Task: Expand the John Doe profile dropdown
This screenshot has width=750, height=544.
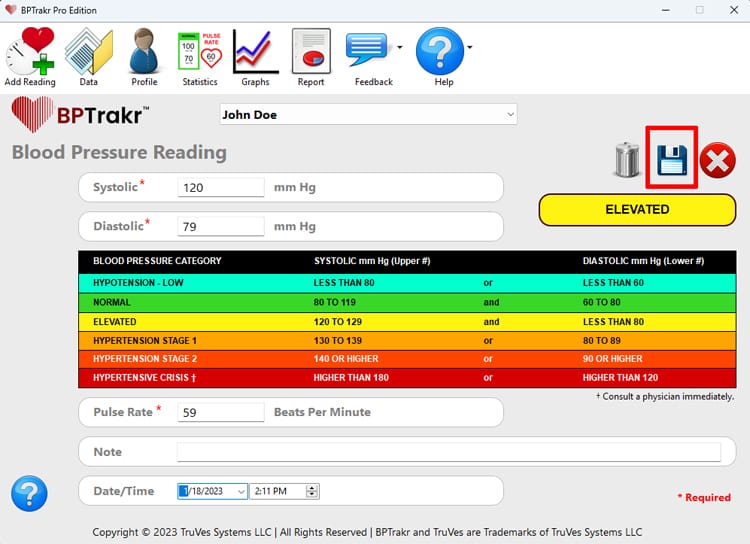Action: pos(510,115)
